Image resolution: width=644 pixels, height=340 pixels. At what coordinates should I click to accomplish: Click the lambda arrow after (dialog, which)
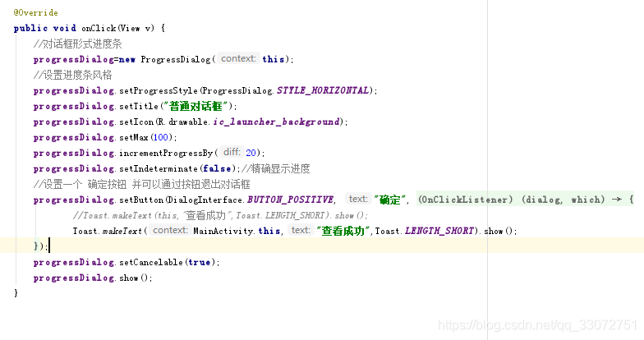point(616,199)
